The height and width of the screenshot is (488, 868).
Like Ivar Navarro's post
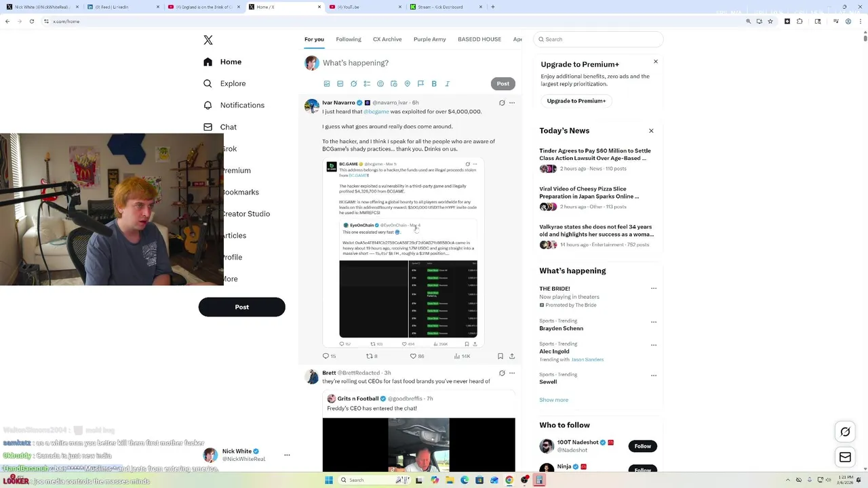coord(417,356)
